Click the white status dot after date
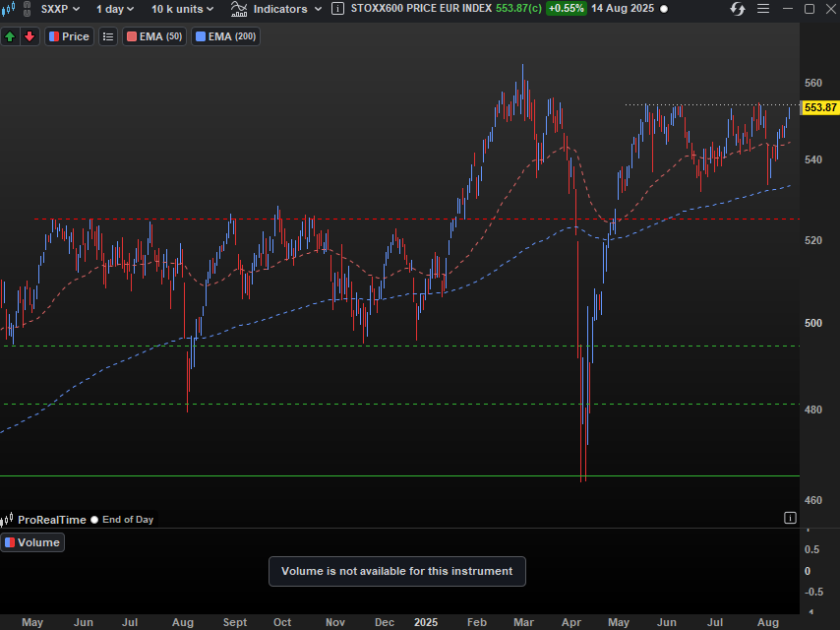Screen dimensions: 840x630 pos(664,9)
